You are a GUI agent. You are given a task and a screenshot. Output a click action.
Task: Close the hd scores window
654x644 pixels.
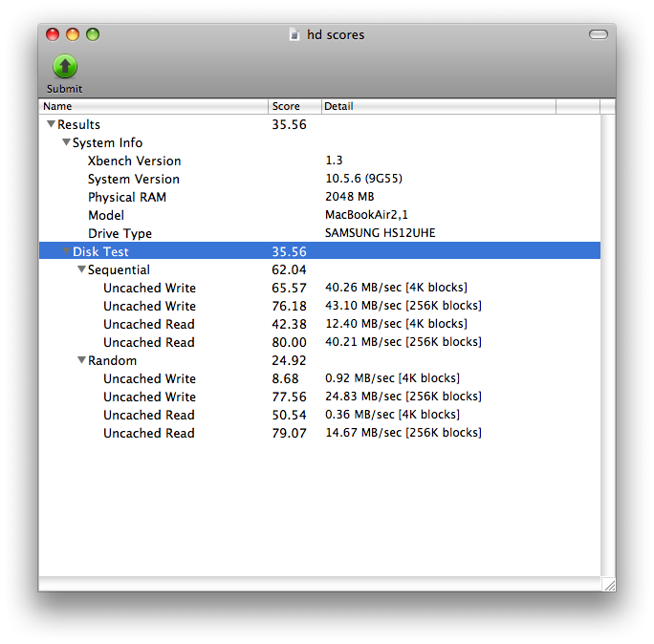[53, 34]
